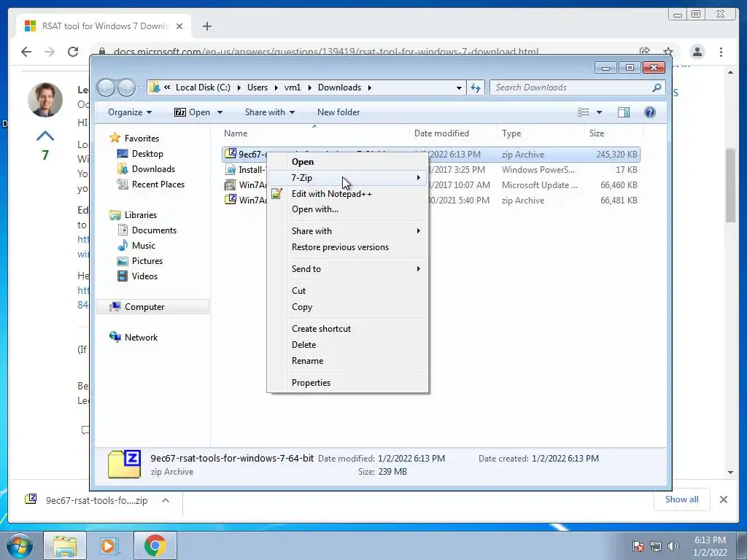Sort by the Type column header

pos(541,133)
